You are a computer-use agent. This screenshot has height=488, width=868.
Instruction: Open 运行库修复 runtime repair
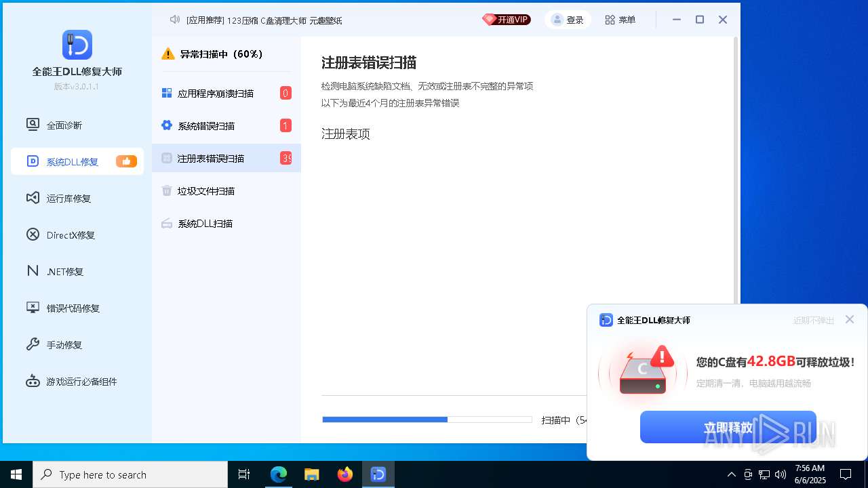[x=77, y=198]
